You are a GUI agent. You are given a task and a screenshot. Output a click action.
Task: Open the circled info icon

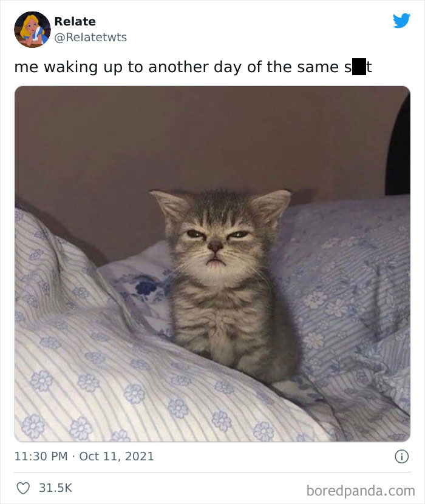point(401,457)
